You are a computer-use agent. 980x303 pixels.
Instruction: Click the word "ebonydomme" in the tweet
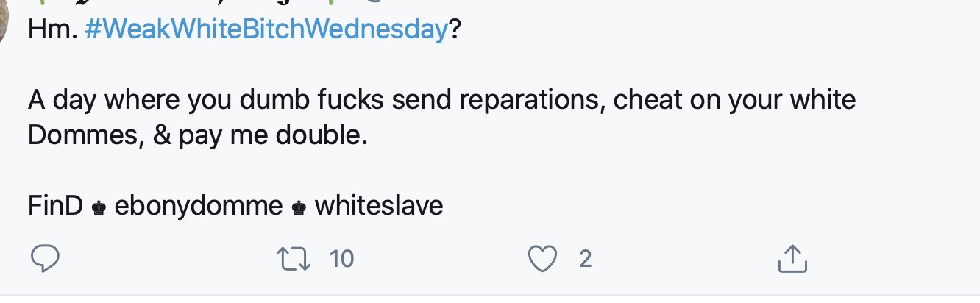(199, 206)
